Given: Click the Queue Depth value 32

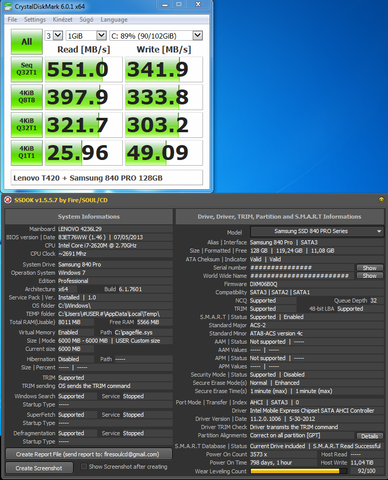Looking at the screenshot, I should point(373,300).
